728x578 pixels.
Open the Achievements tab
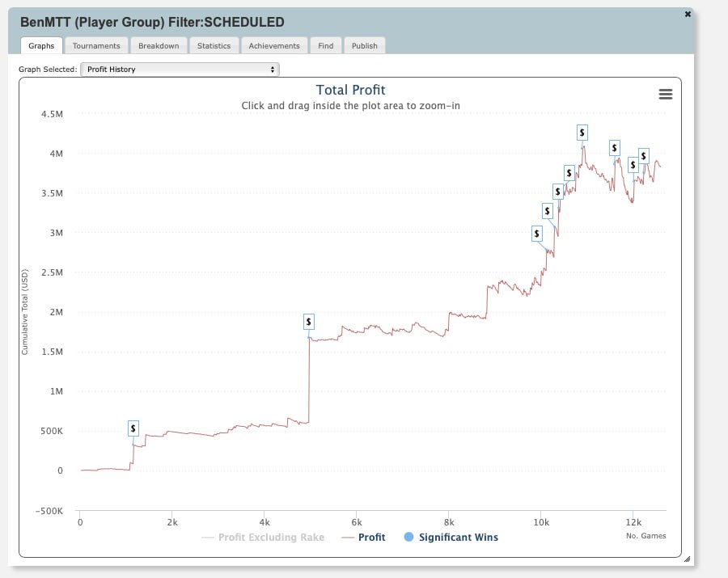tap(274, 46)
